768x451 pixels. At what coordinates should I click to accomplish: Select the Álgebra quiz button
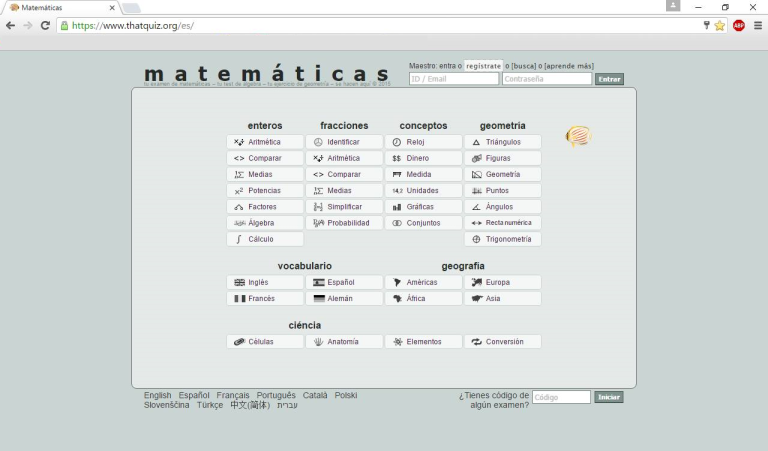(x=265, y=223)
